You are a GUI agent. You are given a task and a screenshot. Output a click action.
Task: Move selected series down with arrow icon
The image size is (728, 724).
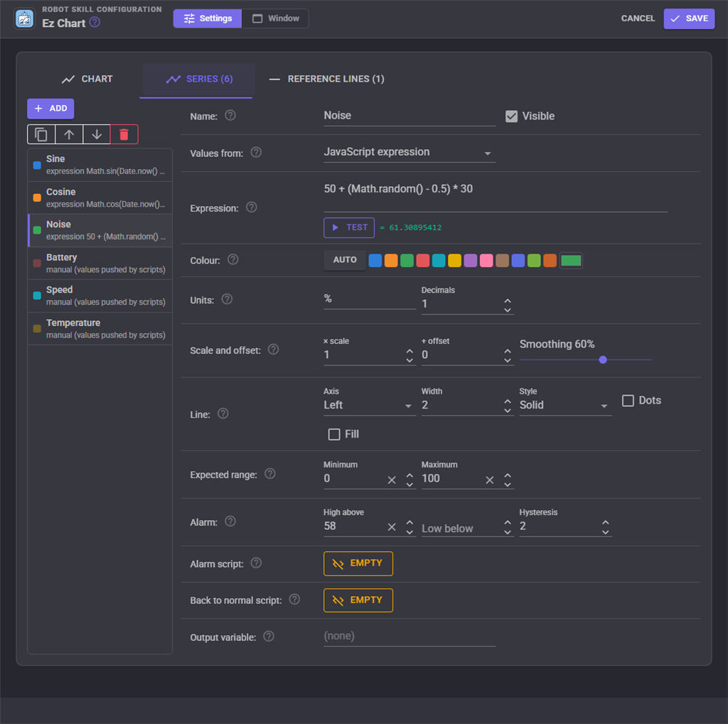[97, 134]
